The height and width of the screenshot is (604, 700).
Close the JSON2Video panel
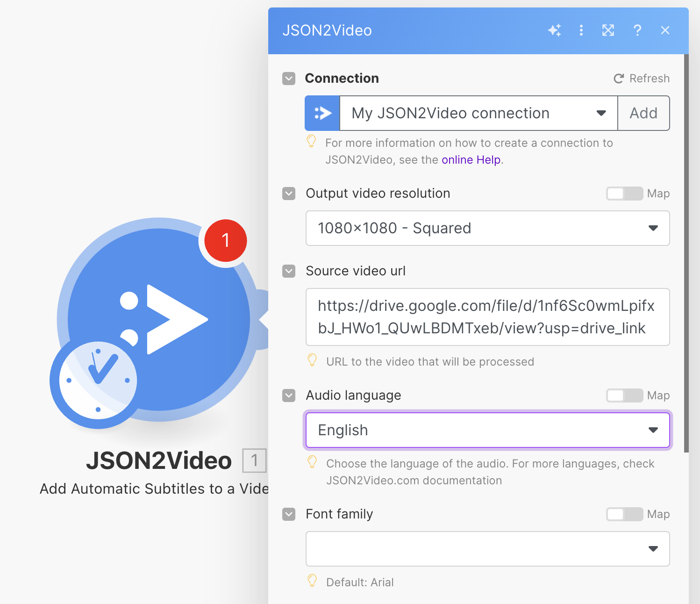pyautogui.click(x=665, y=30)
